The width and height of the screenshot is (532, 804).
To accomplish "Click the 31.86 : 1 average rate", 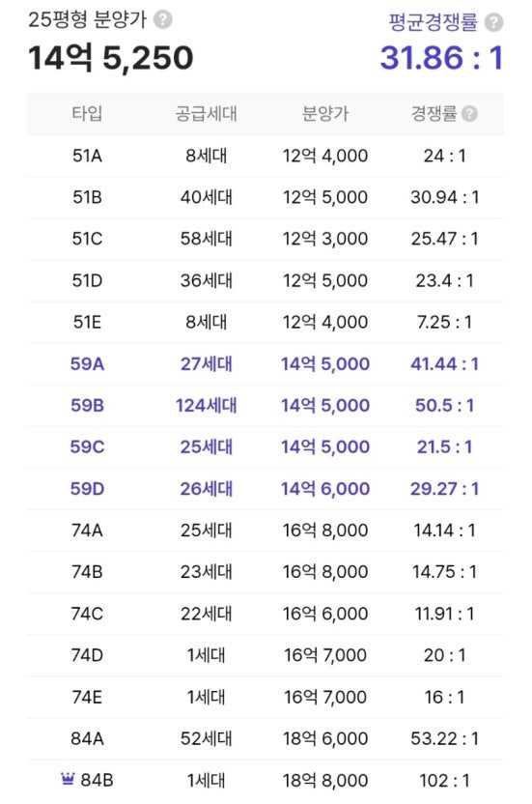I will coord(442,57).
